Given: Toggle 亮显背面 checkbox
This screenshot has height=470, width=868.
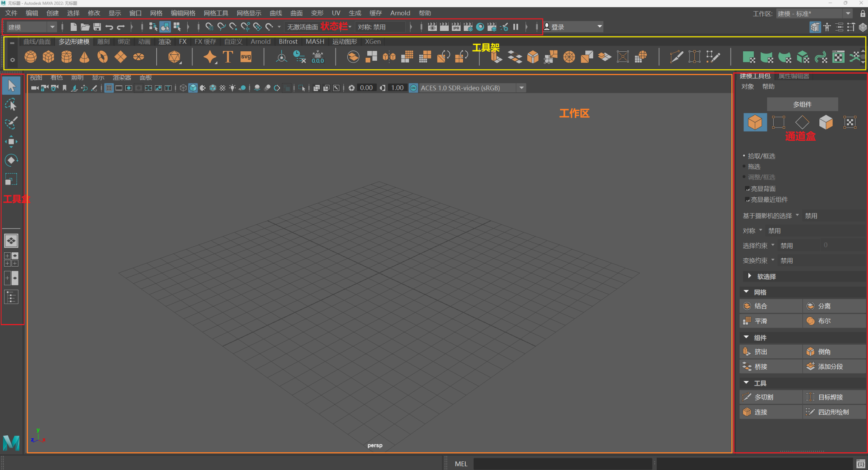Looking at the screenshot, I should 747,188.
